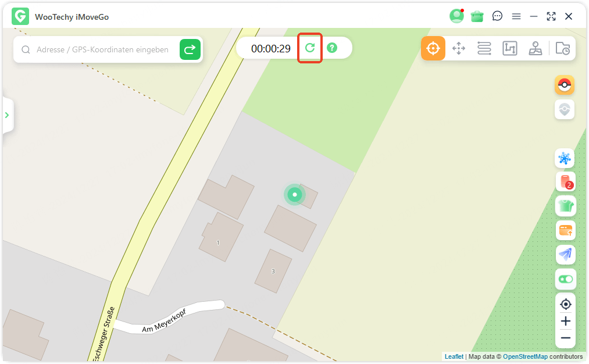Toggle the green switch in right sidebar
The image size is (589, 364).
tap(565, 279)
